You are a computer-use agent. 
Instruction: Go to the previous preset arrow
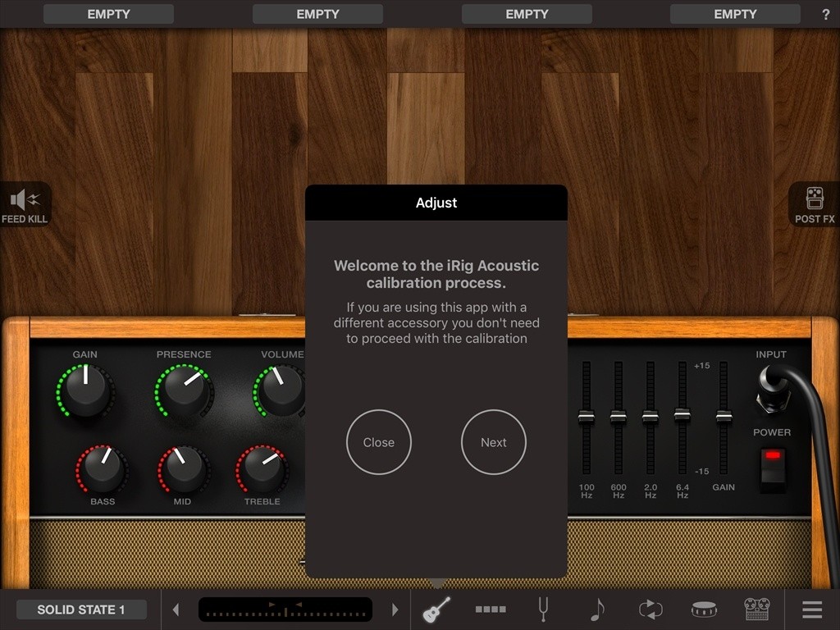click(176, 609)
